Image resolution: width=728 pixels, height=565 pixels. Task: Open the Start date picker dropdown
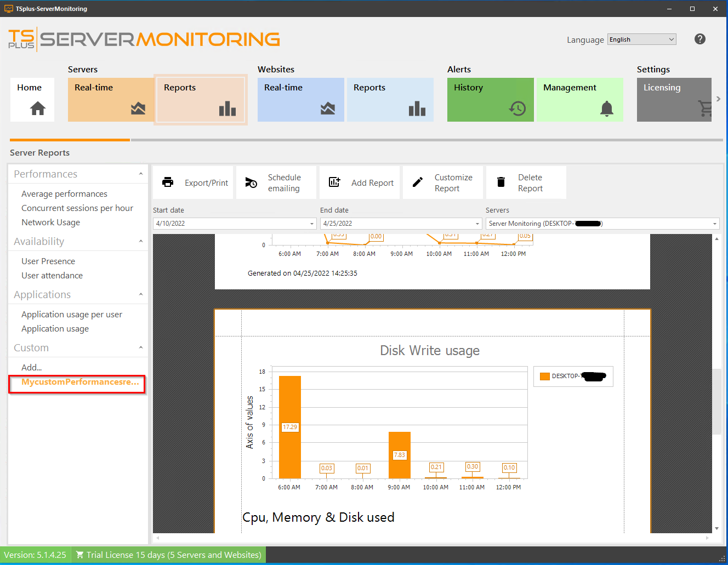coord(312,224)
